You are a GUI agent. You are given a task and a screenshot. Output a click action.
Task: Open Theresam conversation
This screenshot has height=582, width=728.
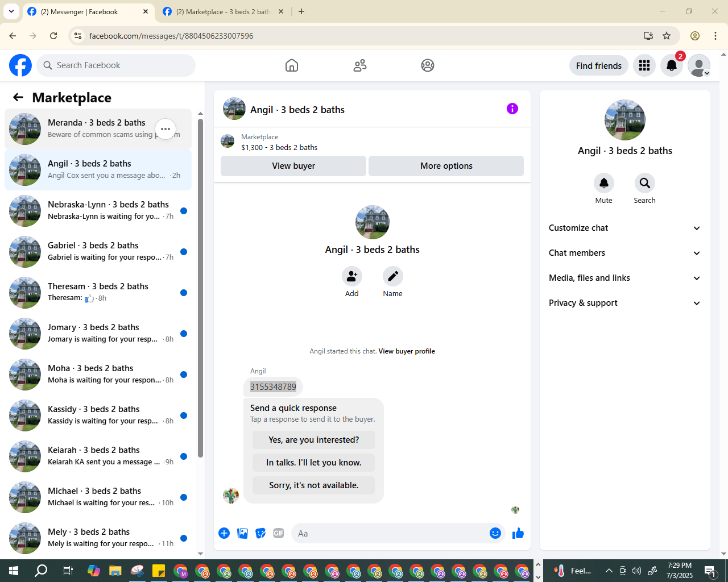(x=98, y=293)
